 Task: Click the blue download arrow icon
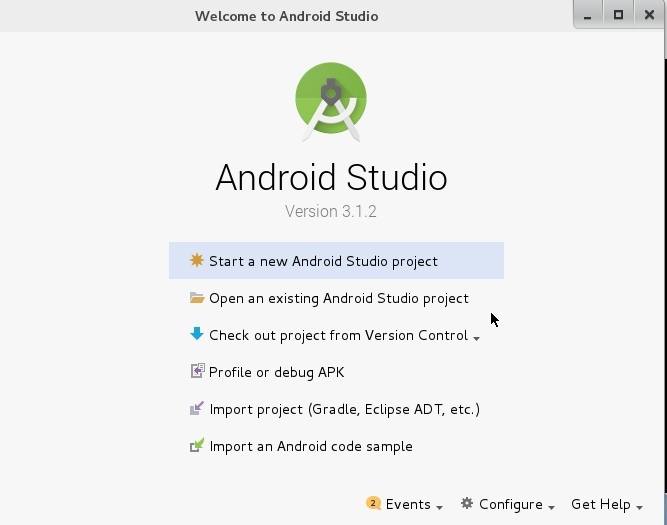(x=197, y=335)
